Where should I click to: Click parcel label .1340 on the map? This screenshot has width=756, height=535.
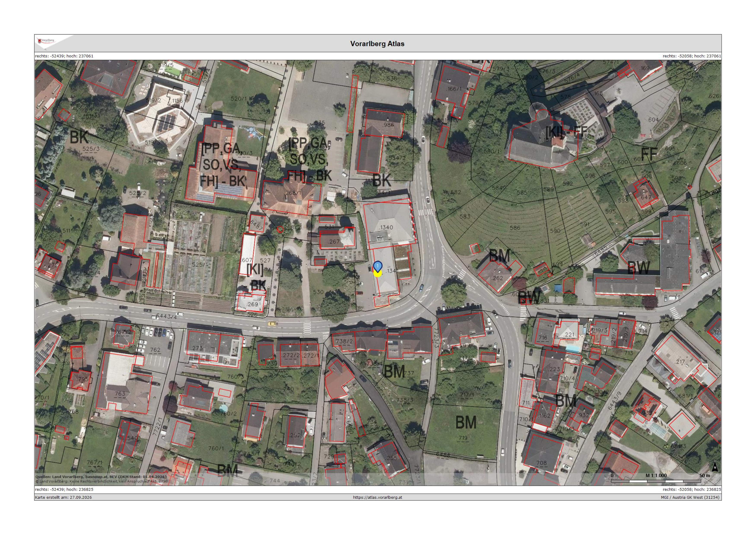pyautogui.click(x=386, y=227)
